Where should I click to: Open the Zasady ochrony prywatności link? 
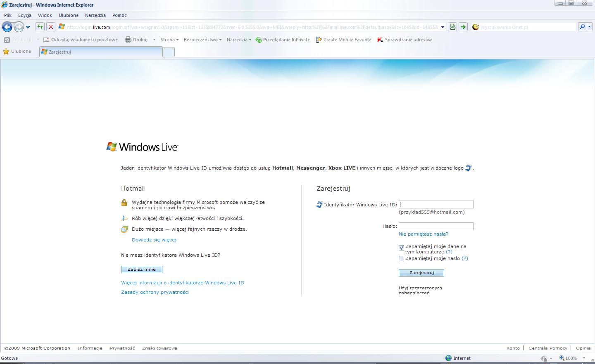coord(155,292)
